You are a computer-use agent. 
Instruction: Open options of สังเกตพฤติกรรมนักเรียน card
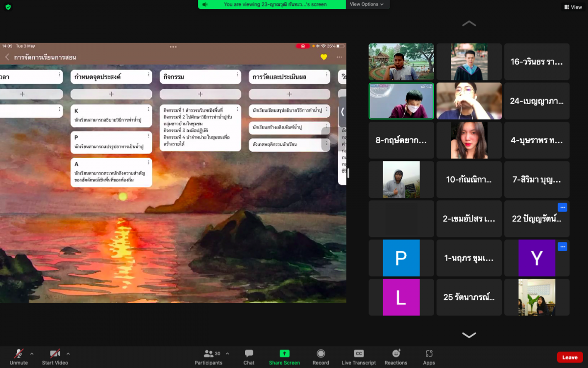point(327,144)
